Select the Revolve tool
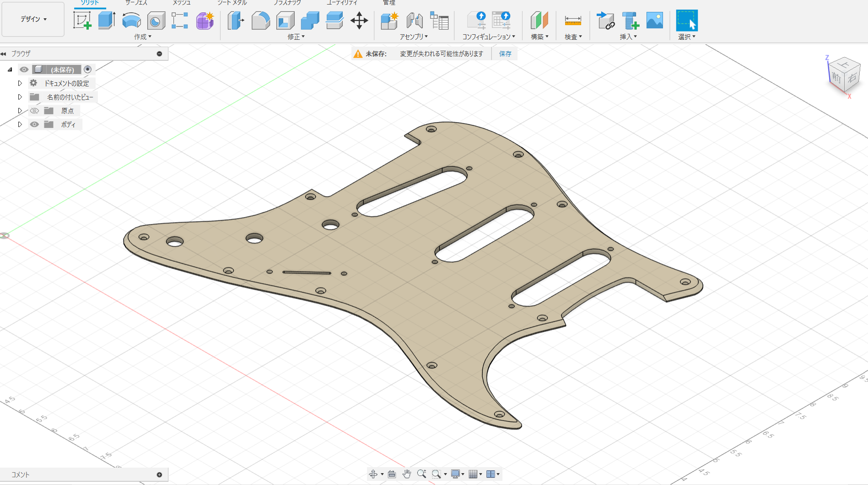 [131, 21]
